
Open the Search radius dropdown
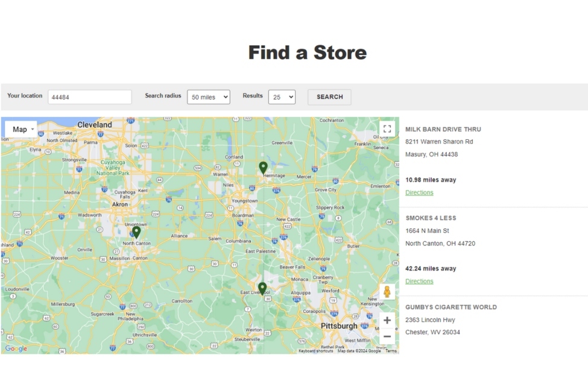208,96
